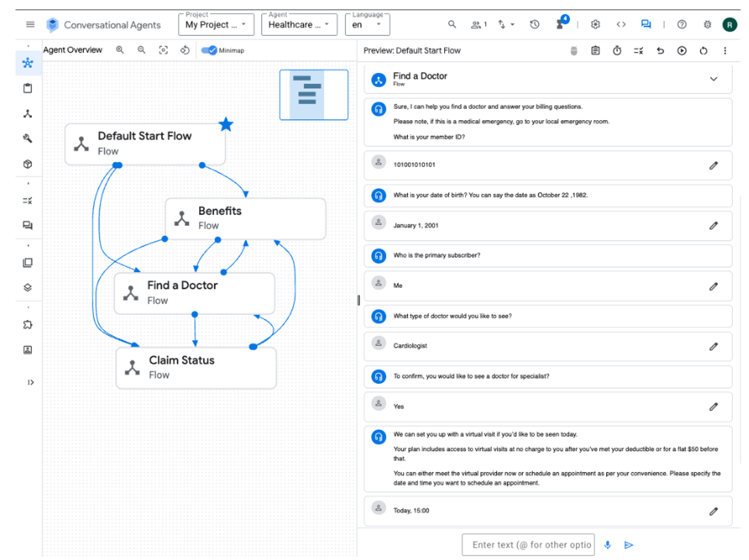Click the preview panel bug icon
Screen dimensions: 749x560
click(574, 51)
